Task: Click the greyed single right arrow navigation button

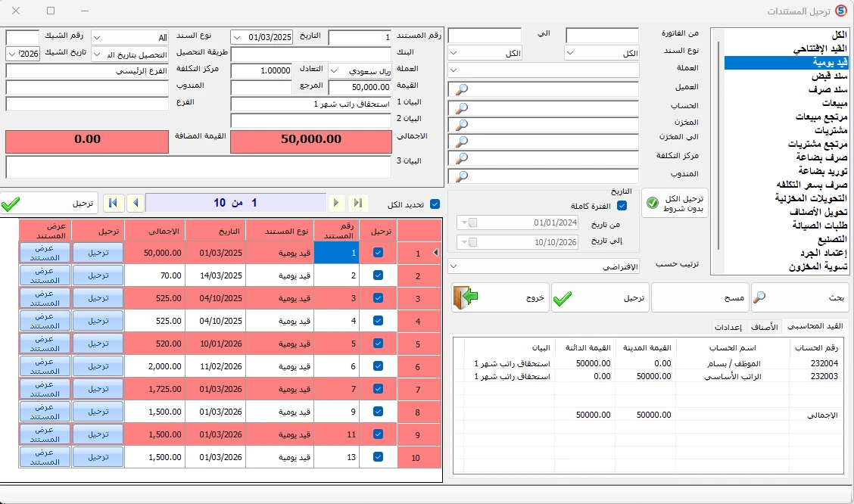Action: pos(336,203)
